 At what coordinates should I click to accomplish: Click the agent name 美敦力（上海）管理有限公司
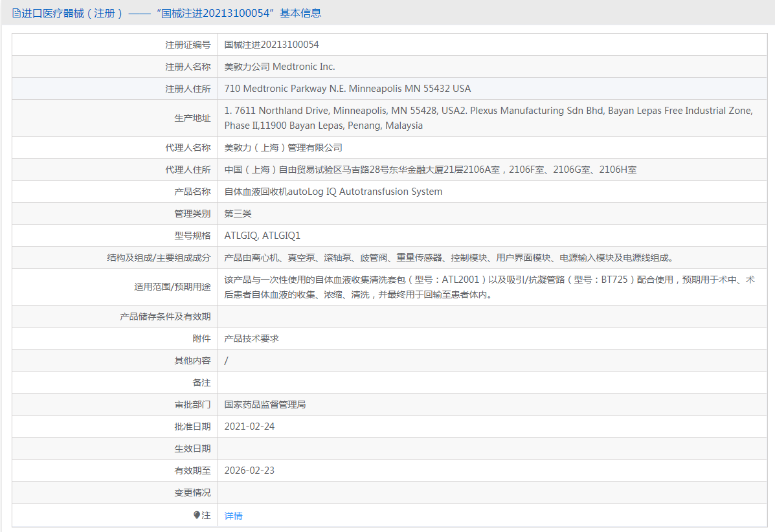coord(283,148)
